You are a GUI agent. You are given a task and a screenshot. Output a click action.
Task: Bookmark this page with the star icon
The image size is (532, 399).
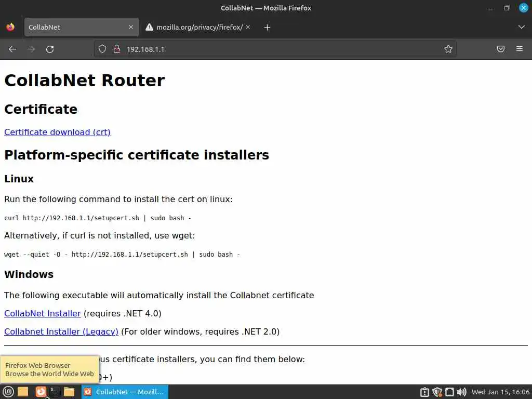(448, 49)
